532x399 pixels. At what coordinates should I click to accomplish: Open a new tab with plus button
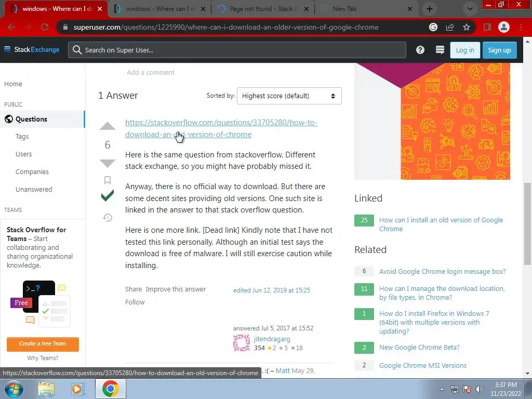430,9
